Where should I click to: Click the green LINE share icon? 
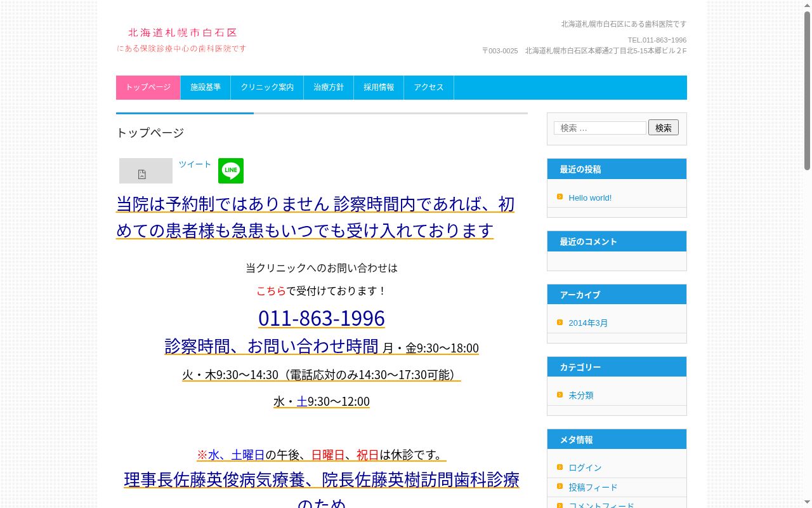(x=231, y=171)
